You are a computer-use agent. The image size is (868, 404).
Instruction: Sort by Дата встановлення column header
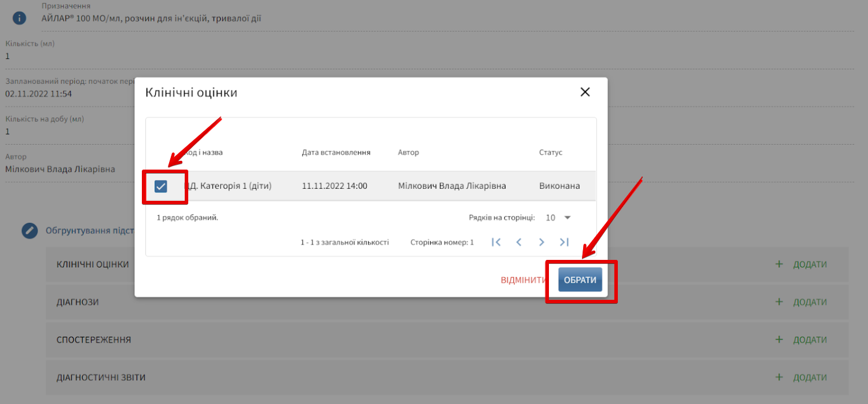click(x=336, y=153)
